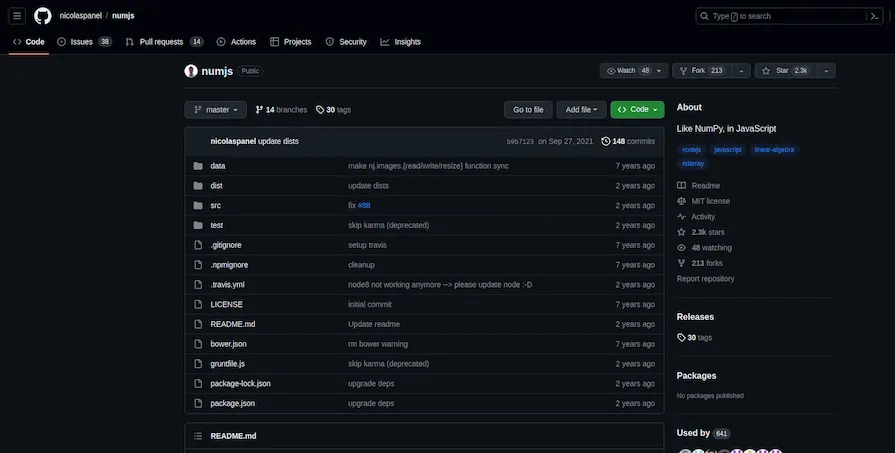Image resolution: width=895 pixels, height=453 pixels.
Task: Open the MIT license link
Action: 710,201
